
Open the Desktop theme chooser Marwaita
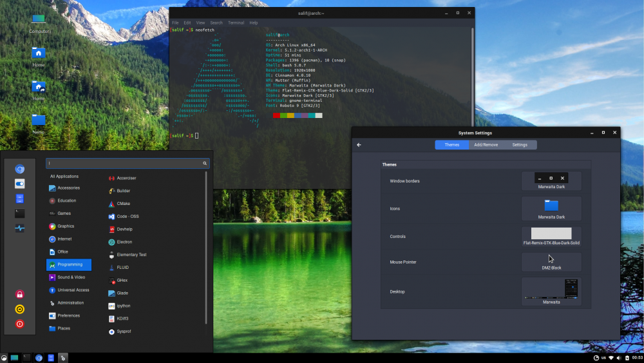[x=551, y=291]
